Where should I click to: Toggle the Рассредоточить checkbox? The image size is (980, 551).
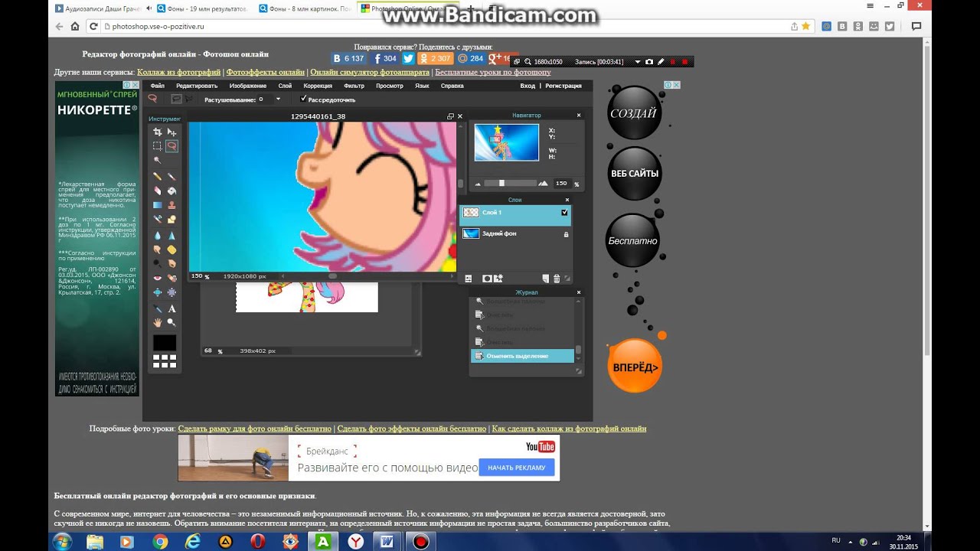click(304, 99)
